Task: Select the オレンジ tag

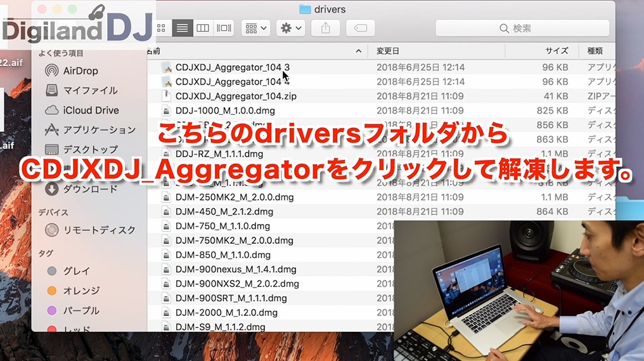Action: coord(74,291)
